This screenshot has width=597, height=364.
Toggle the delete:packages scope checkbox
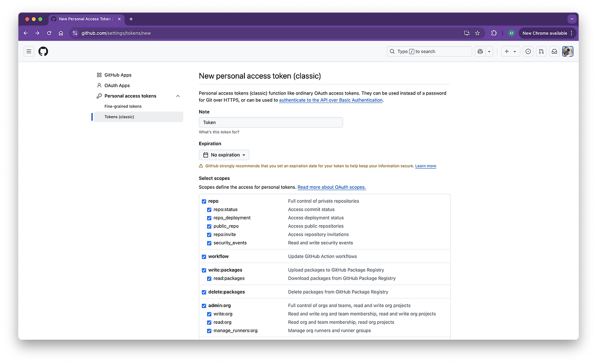point(204,292)
